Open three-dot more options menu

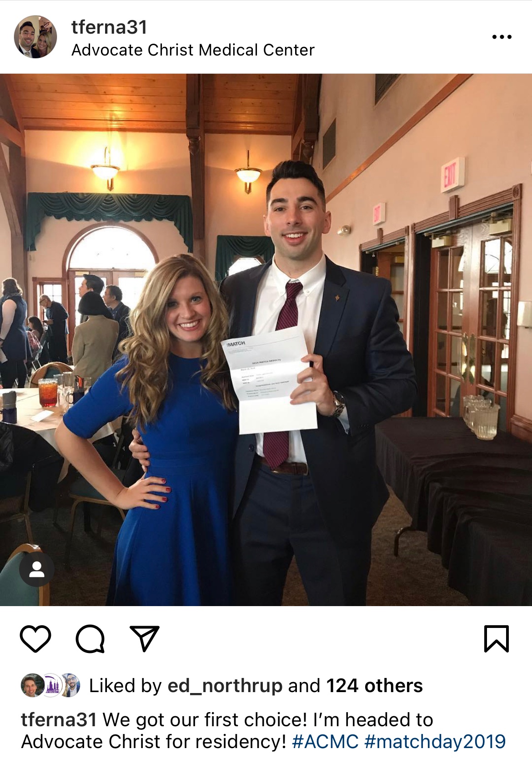[502, 37]
